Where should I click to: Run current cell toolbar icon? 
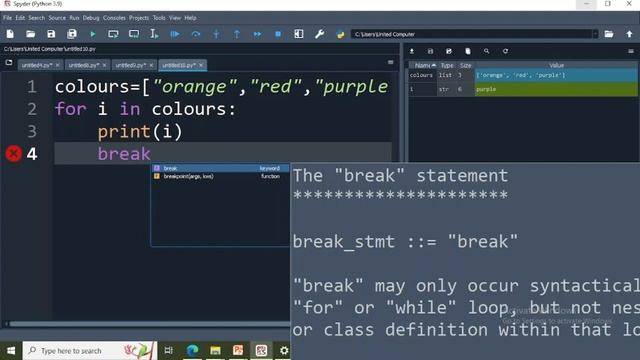[x=113, y=34]
